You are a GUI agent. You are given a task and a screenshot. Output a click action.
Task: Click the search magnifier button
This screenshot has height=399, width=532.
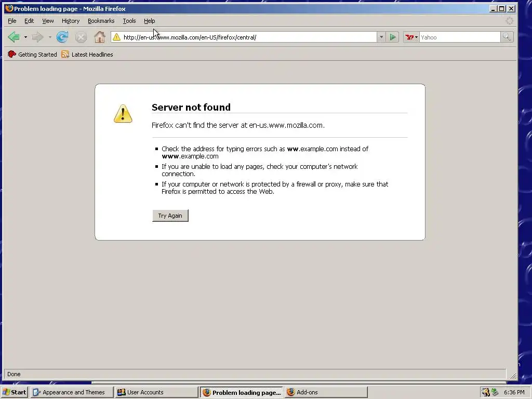[x=507, y=37]
